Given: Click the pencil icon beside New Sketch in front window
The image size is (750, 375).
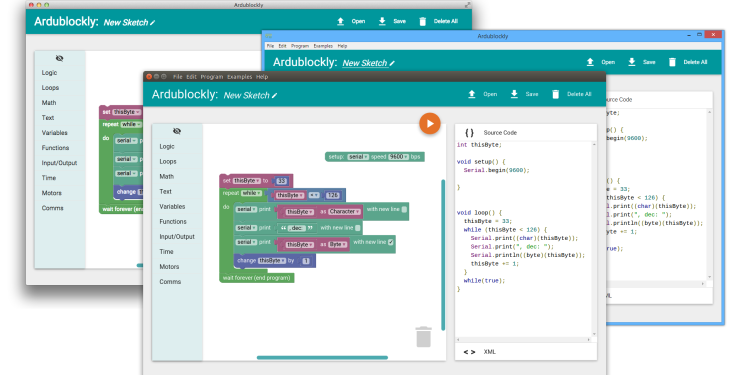Looking at the screenshot, I should (275, 96).
